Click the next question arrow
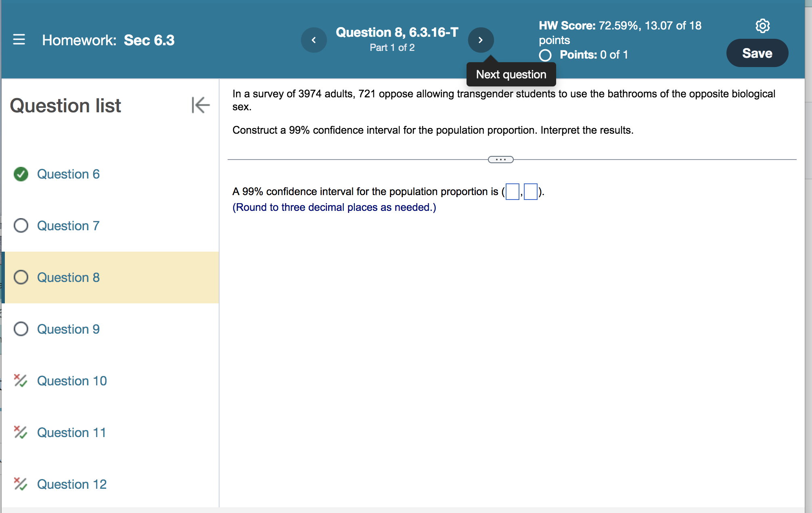812x513 pixels. 480,40
